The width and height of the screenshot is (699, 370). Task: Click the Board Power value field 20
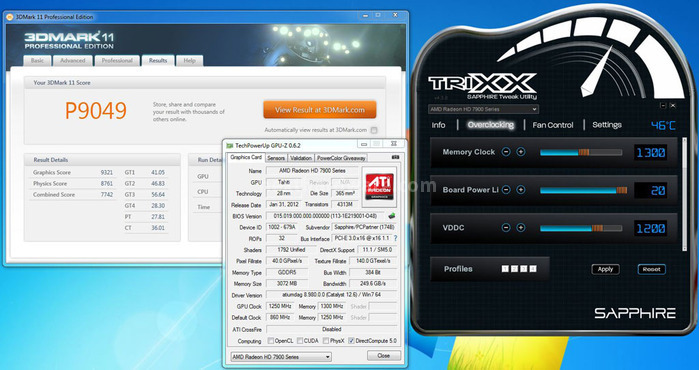click(x=651, y=191)
